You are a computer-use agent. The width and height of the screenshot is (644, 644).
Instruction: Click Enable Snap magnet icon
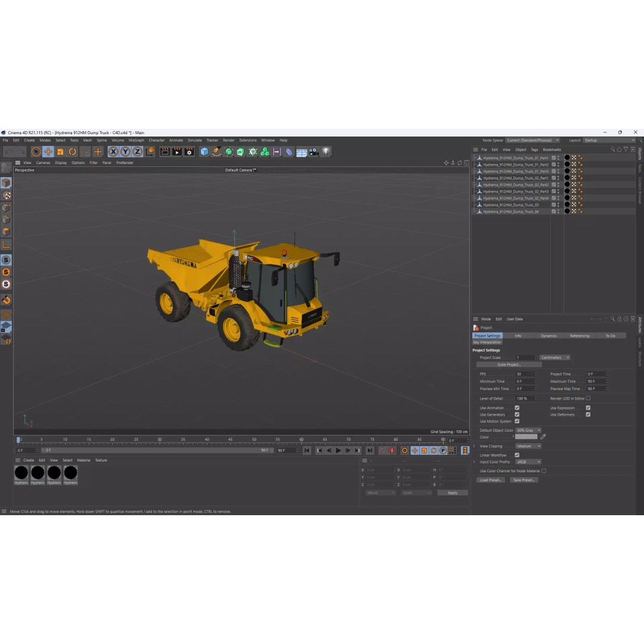(x=6, y=300)
